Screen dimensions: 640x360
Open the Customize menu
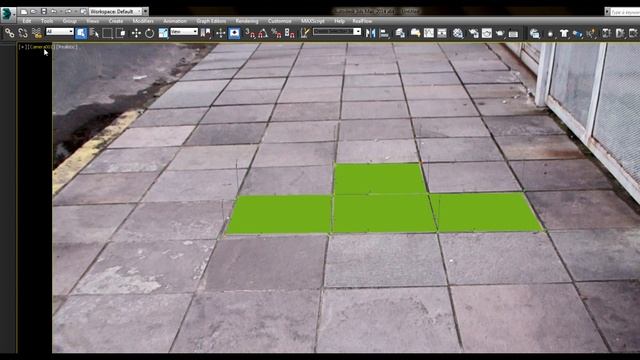coord(280,21)
